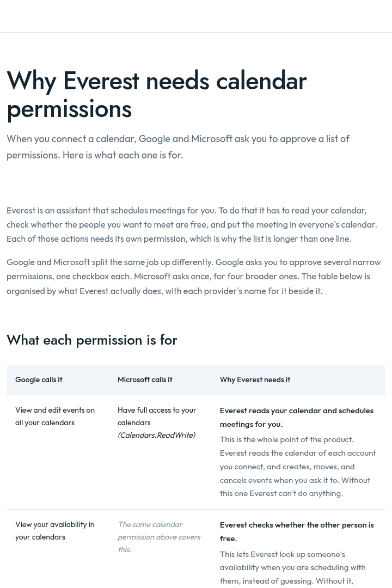Click the blank header bar above the title

click(x=196, y=16)
